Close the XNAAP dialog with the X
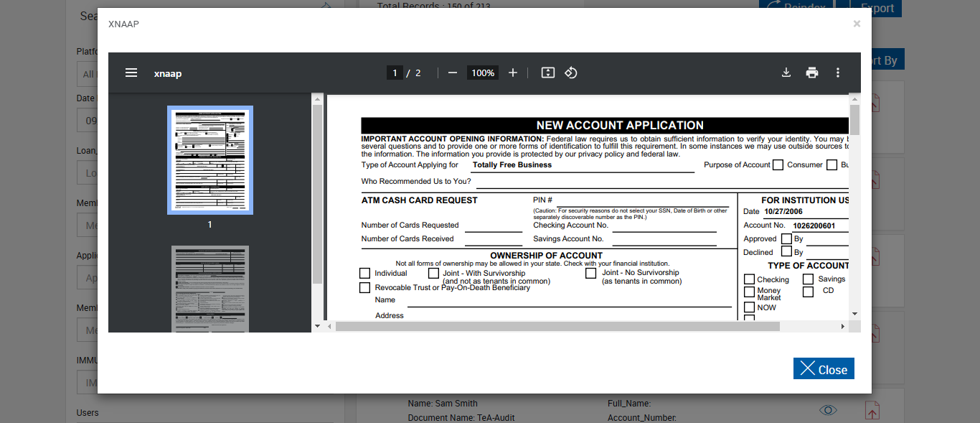Viewport: 980px width, 423px height. click(x=857, y=24)
